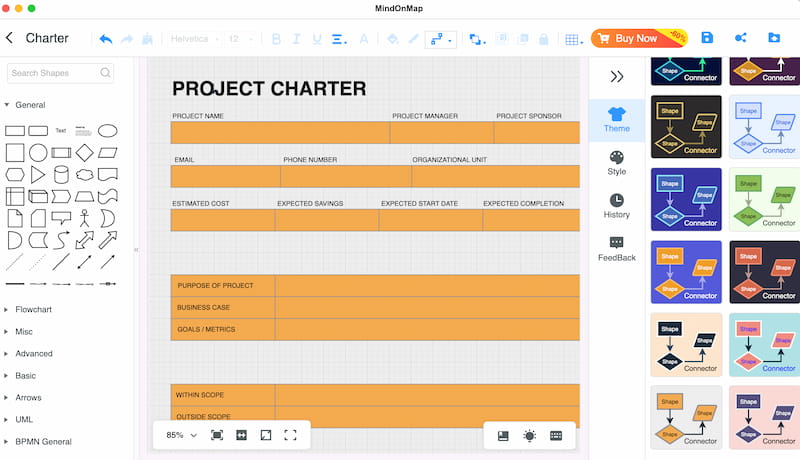Select the dashed line connector shape
The width and height of the screenshot is (800, 460).
click(x=38, y=262)
